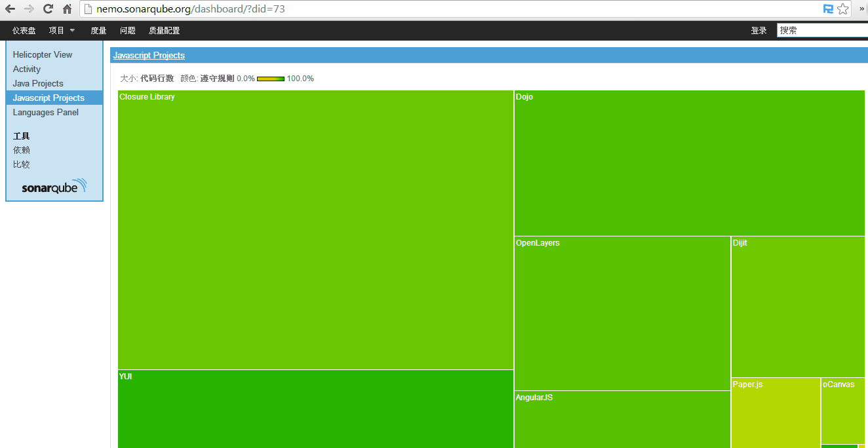
Task: Click the sonarqube logo
Action: point(54,186)
